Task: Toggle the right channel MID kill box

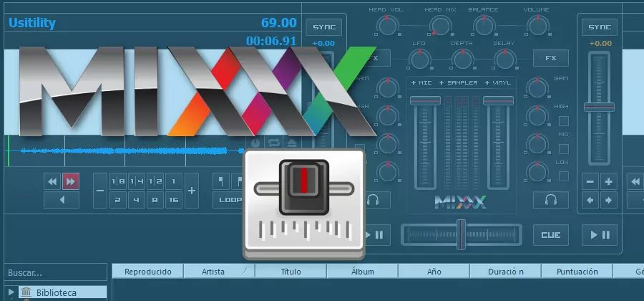Action: [x=563, y=148]
